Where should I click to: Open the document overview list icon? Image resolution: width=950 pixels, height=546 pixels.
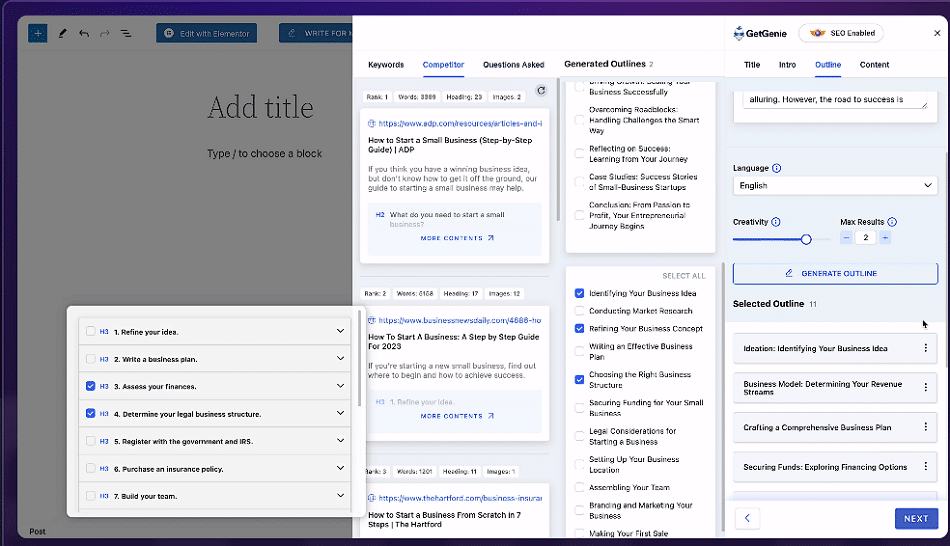[x=125, y=33]
